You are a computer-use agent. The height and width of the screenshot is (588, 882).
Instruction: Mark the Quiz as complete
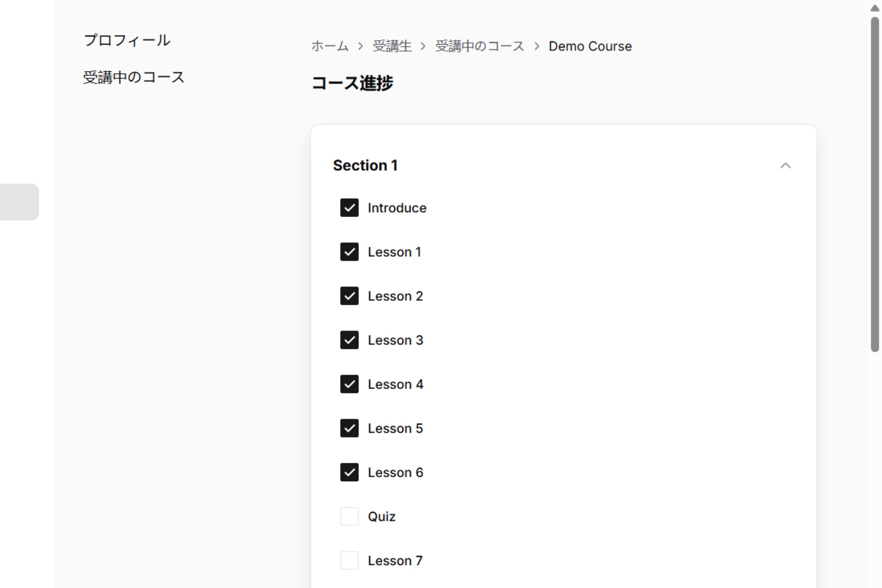click(349, 516)
